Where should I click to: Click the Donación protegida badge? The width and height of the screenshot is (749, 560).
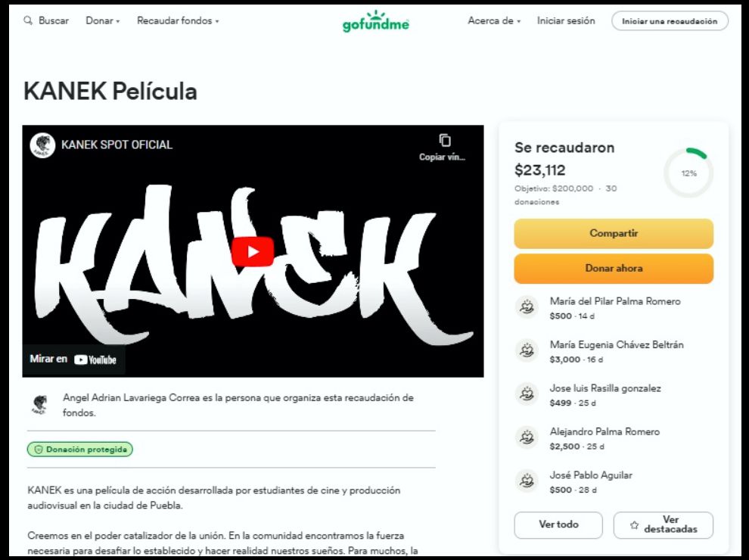(80, 450)
